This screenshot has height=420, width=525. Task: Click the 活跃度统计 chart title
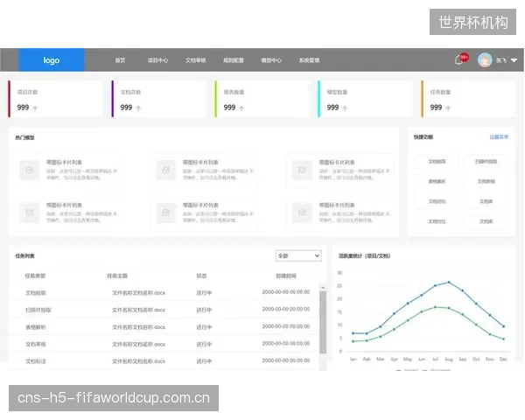coord(364,255)
